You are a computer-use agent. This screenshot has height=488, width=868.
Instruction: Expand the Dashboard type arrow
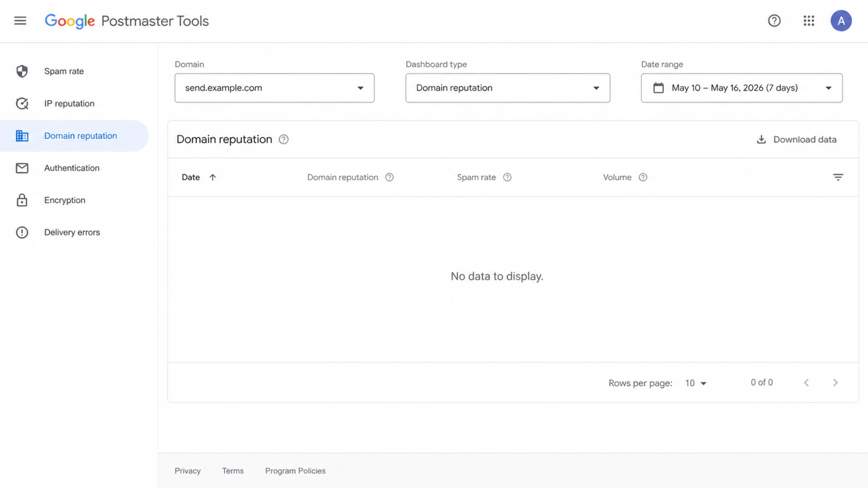click(x=596, y=88)
